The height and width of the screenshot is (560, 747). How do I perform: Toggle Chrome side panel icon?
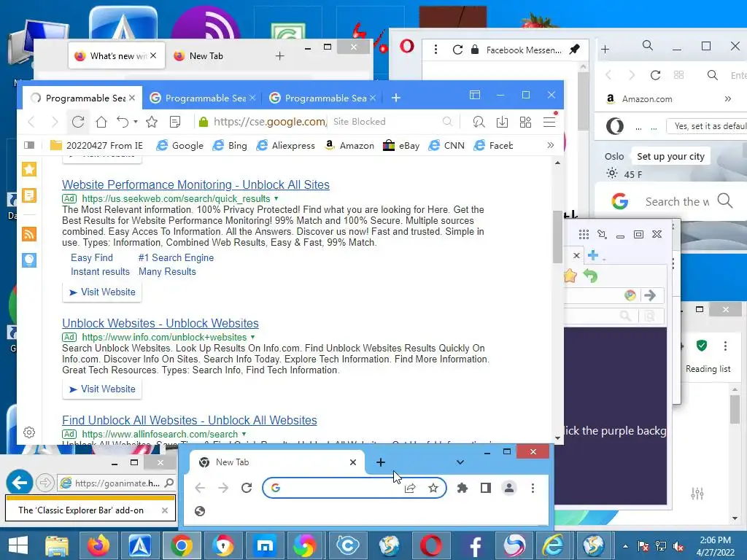[485, 488]
